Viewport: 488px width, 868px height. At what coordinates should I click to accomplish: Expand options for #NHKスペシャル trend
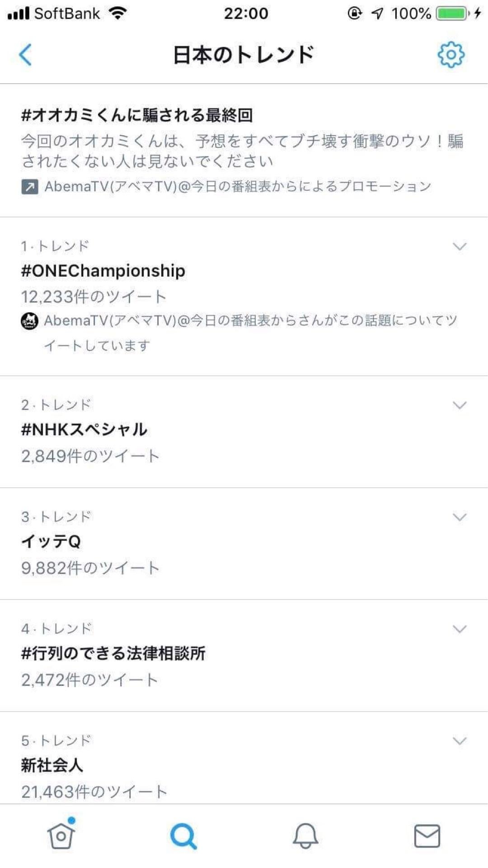pos(460,405)
